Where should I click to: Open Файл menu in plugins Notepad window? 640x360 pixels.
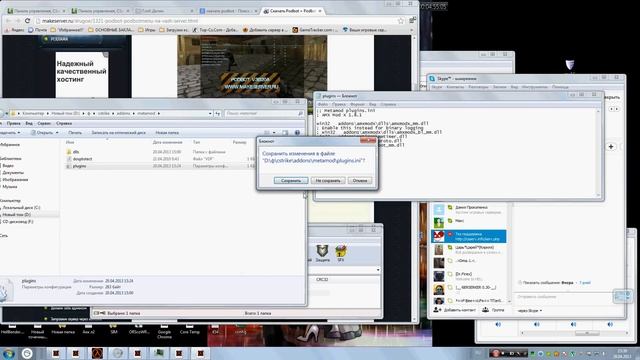pos(322,104)
